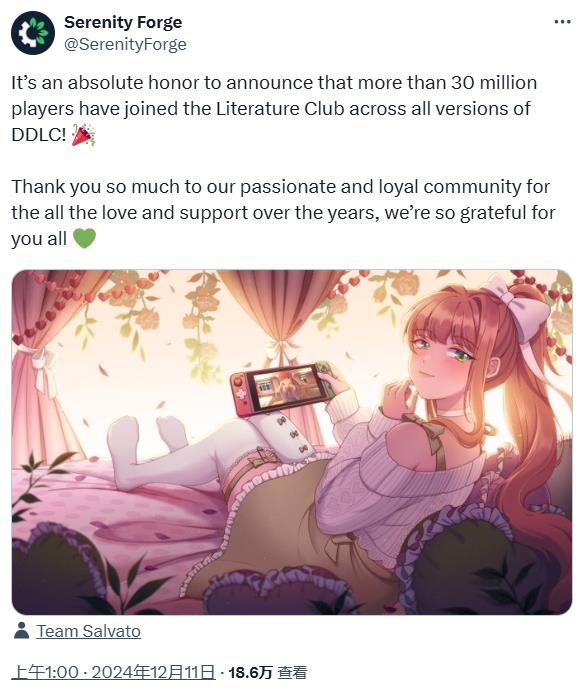Image resolution: width=581 pixels, height=693 pixels.
Task: Click the party popper emoji
Action: coord(83,135)
